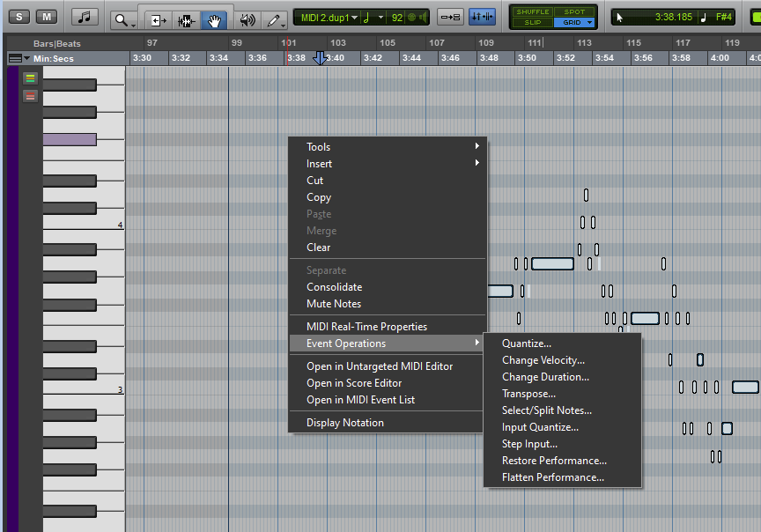Open the ruler view menu icon
This screenshot has height=532, width=761.
click(15, 58)
